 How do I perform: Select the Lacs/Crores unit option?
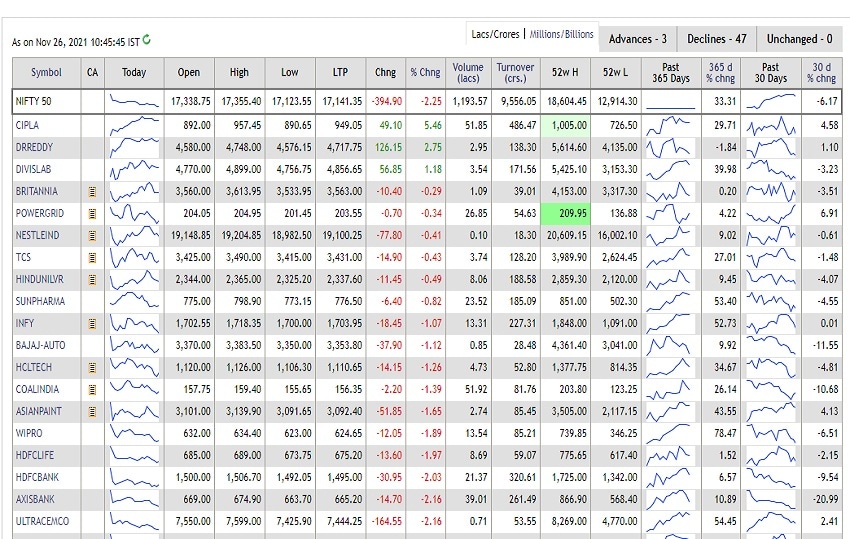[495, 34]
